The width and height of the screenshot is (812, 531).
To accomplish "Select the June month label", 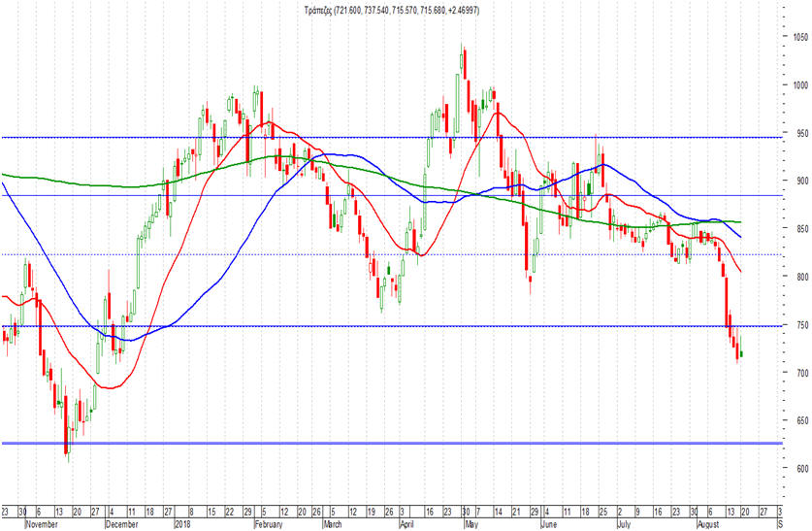I will pyautogui.click(x=548, y=524).
